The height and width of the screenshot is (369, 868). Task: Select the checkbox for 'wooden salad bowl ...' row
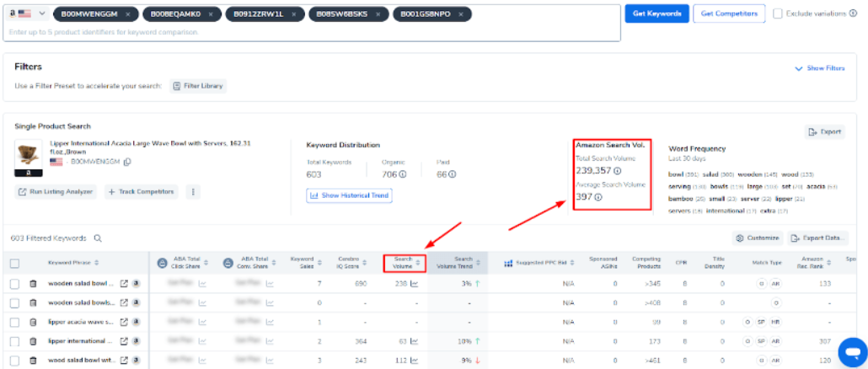[15, 284]
